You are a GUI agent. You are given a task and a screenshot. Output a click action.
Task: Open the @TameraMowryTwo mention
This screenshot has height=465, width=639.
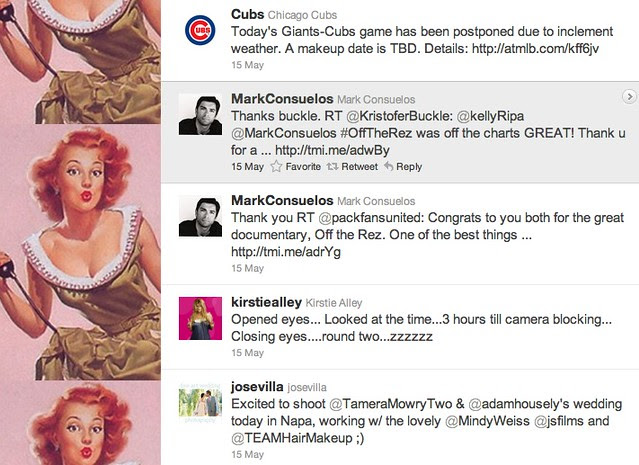[x=390, y=404]
